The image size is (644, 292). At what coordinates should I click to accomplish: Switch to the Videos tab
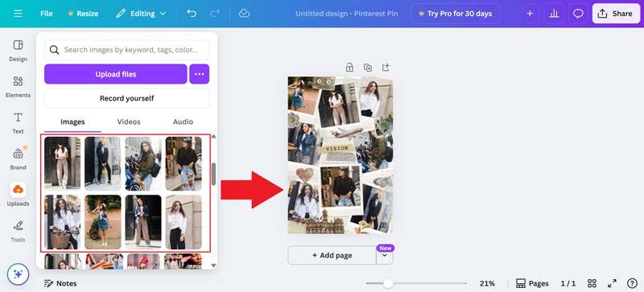click(129, 121)
